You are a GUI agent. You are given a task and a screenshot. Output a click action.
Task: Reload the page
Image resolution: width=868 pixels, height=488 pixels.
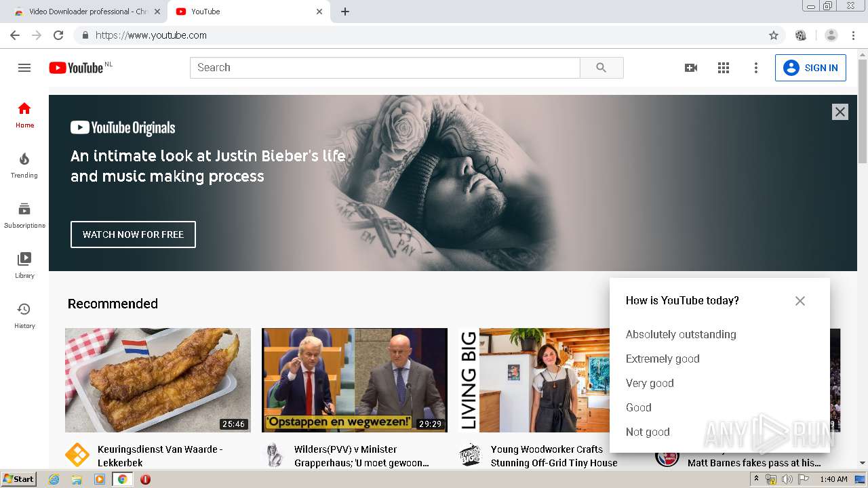(x=58, y=35)
